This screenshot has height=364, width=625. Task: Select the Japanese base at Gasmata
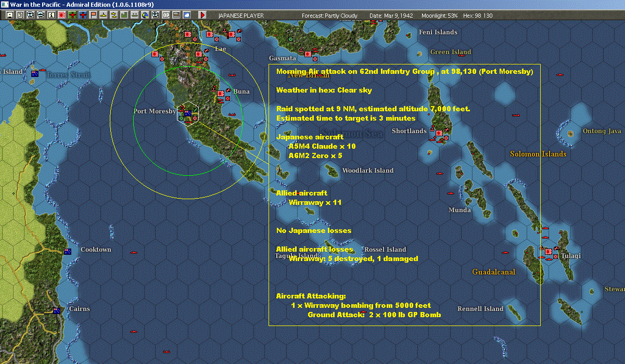click(308, 54)
